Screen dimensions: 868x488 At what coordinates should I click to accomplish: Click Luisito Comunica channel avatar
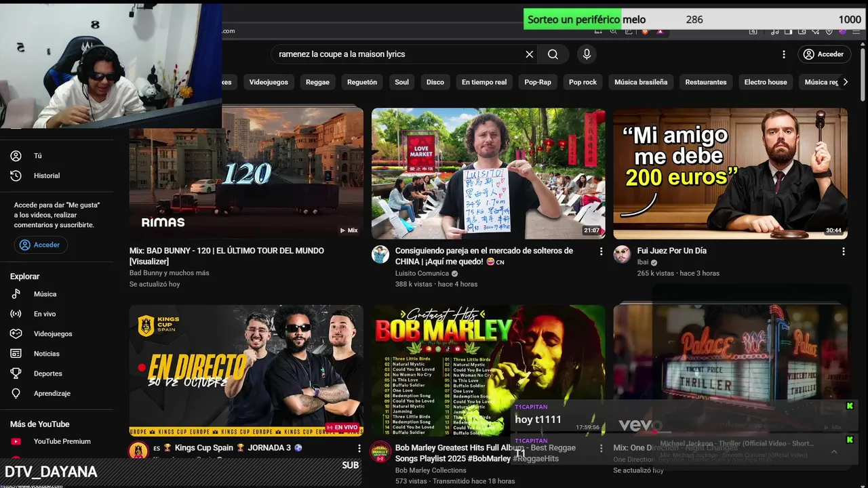click(380, 255)
